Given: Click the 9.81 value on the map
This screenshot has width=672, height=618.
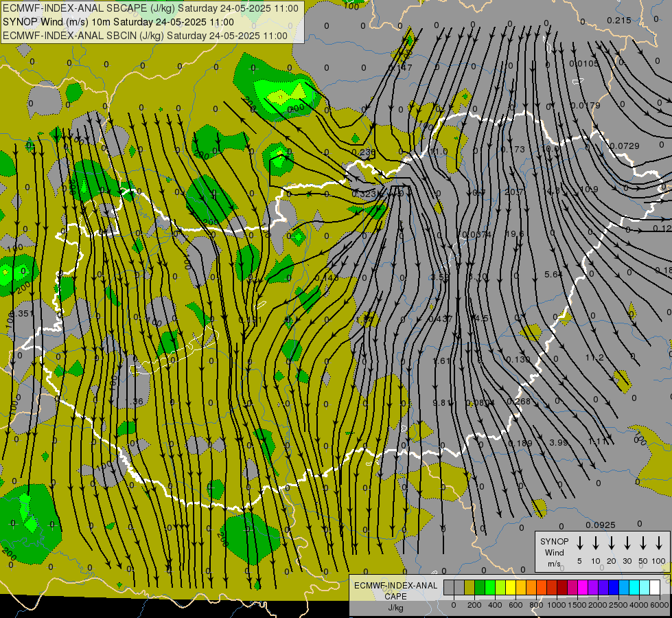Looking at the screenshot, I should (x=441, y=402).
